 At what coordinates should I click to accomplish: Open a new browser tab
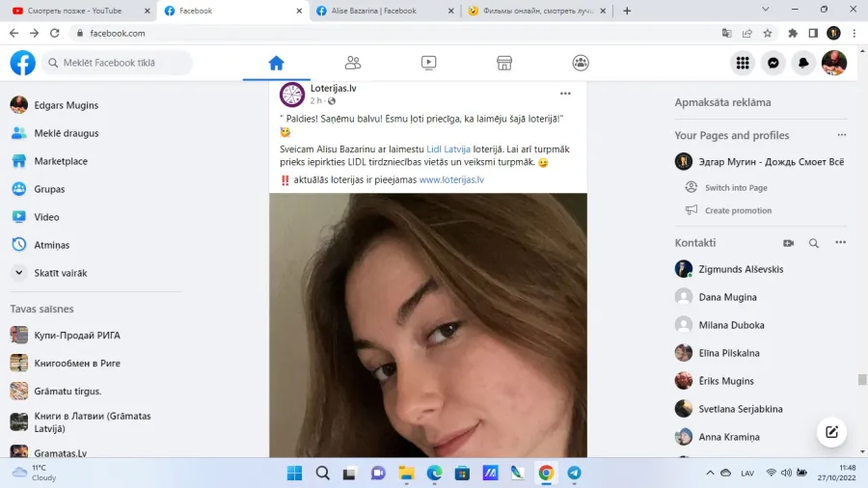pyautogui.click(x=627, y=11)
